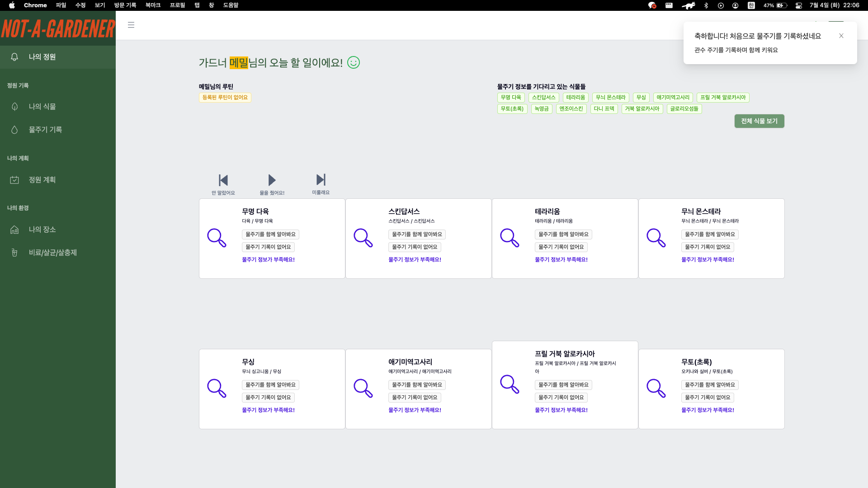Click the NOT-A-GARDENER logo
Viewport: 868px width, 488px height.
coord(58,28)
